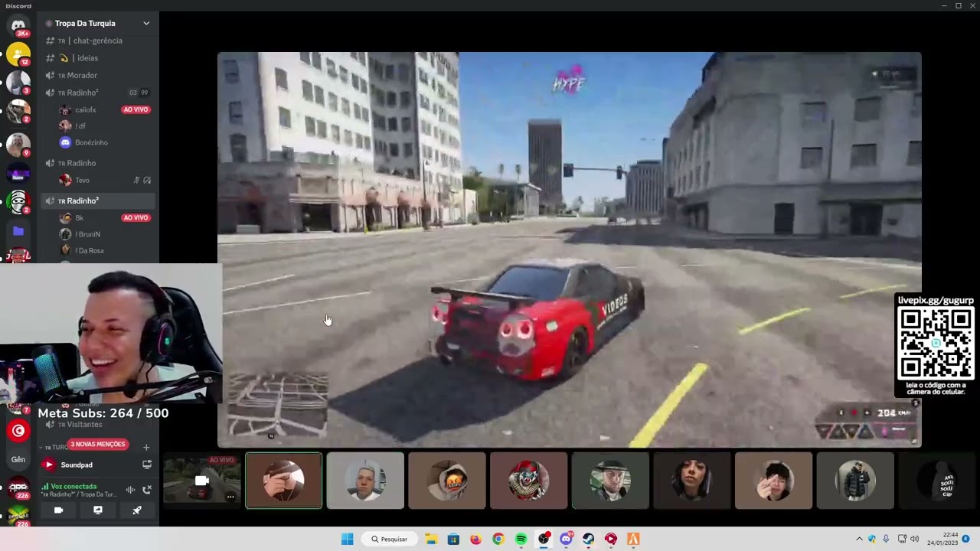Click the main GTA stream video
This screenshot has width=980, height=551.
569,249
